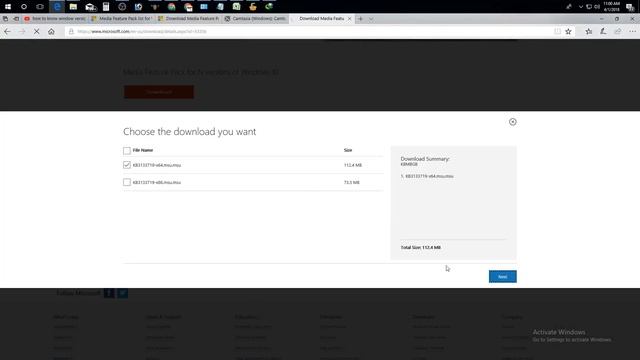Close the Choose the download dialog
This screenshot has height=360, width=640.
513,122
